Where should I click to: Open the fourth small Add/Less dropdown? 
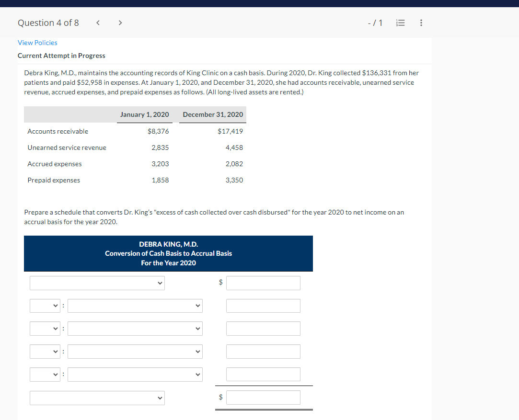(45, 374)
